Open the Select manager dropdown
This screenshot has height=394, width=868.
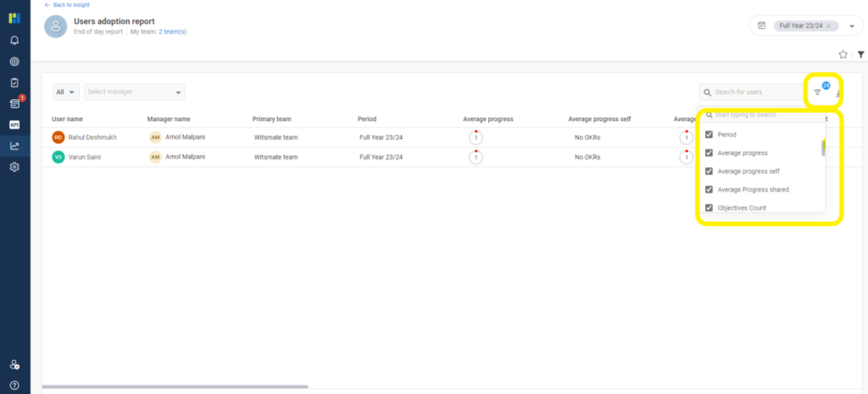tap(135, 92)
